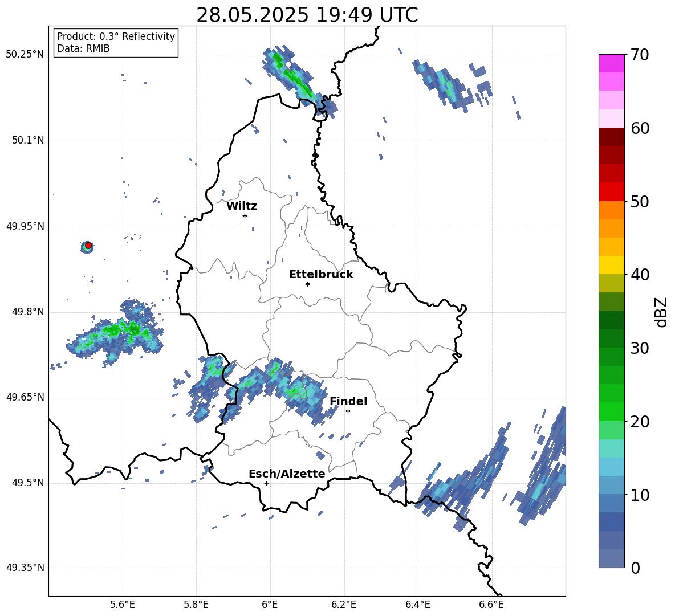Pick the bright yellow colorbar segment at 40

(611, 265)
